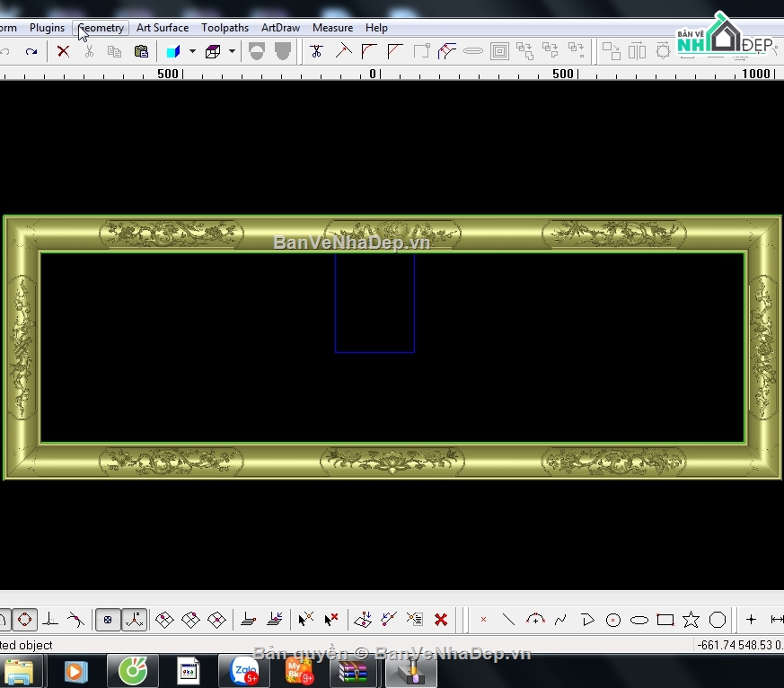This screenshot has height=688, width=784.
Task: Open Zalo from the taskbar
Action: 244,671
